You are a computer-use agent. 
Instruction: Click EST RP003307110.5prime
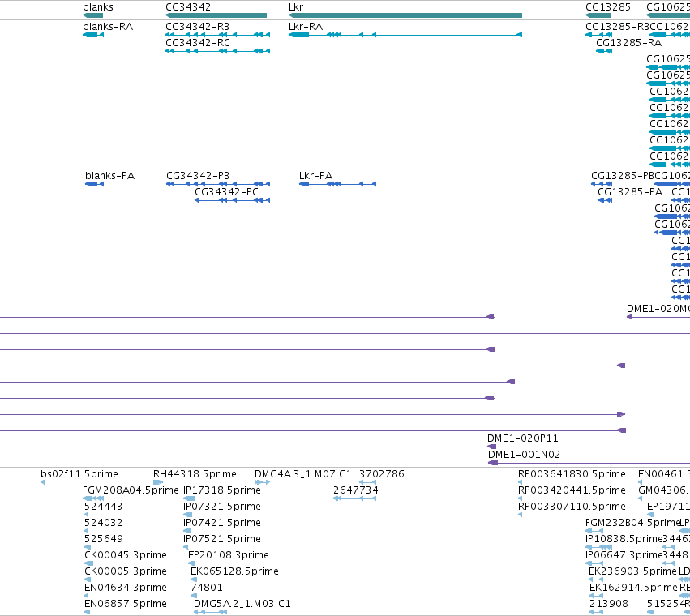click(x=521, y=515)
